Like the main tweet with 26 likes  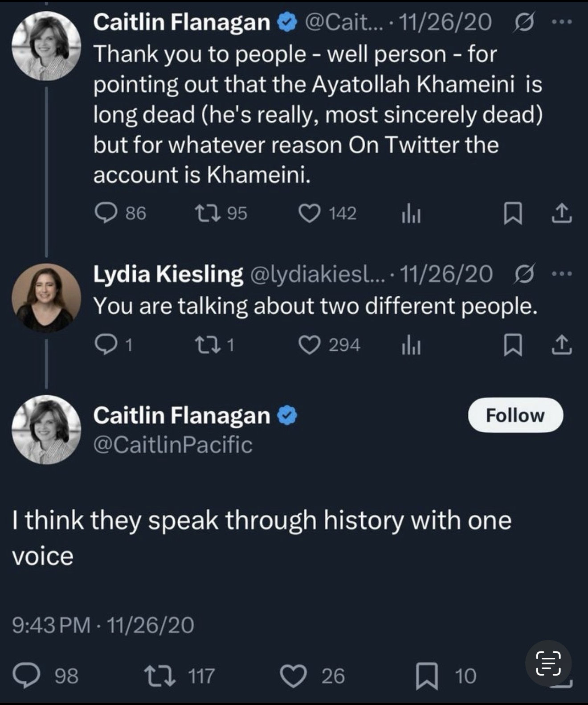(x=293, y=676)
